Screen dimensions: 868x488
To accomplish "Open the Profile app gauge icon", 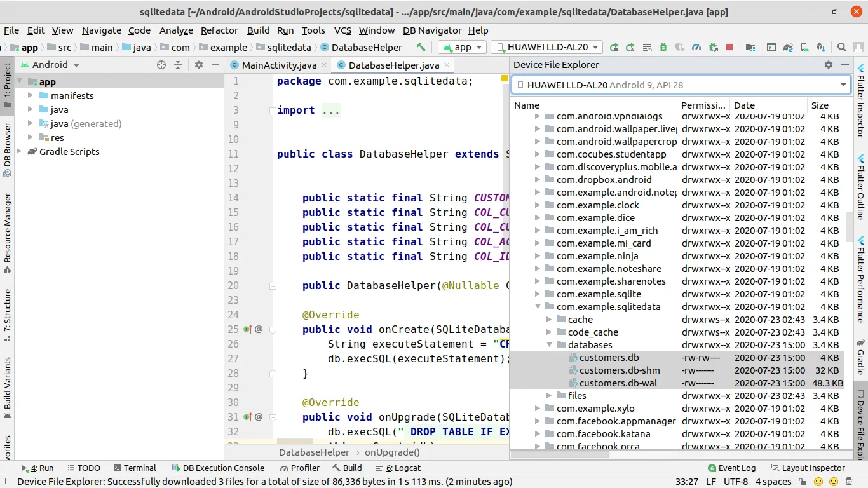I will point(696,47).
